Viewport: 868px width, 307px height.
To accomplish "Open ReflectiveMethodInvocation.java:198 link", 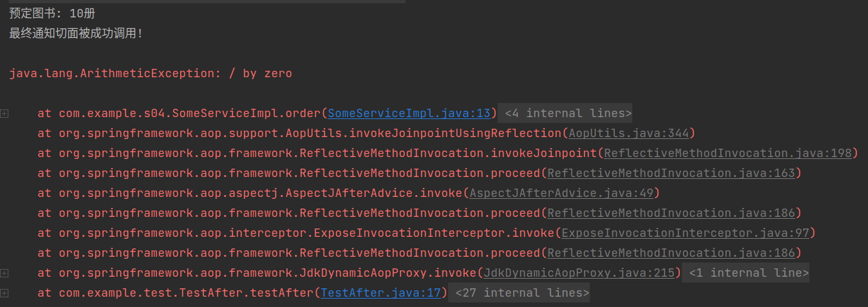I will (728, 153).
